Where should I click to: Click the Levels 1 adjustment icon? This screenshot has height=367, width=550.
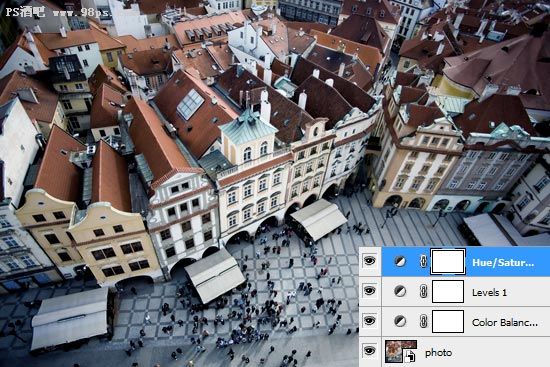[400, 291]
